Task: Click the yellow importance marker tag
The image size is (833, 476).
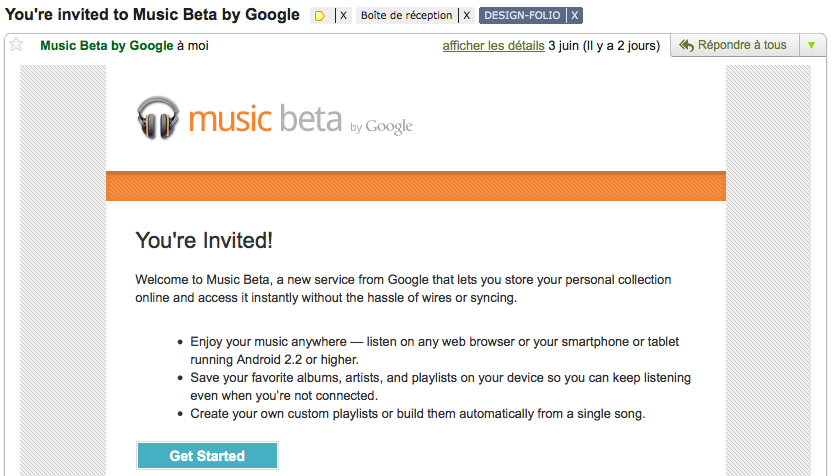Action: point(320,16)
